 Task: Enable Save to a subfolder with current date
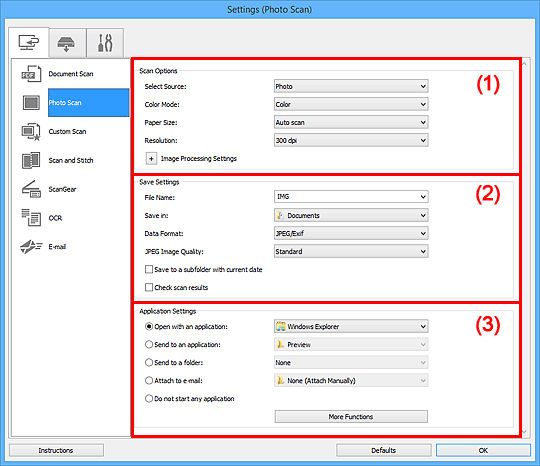point(149,269)
